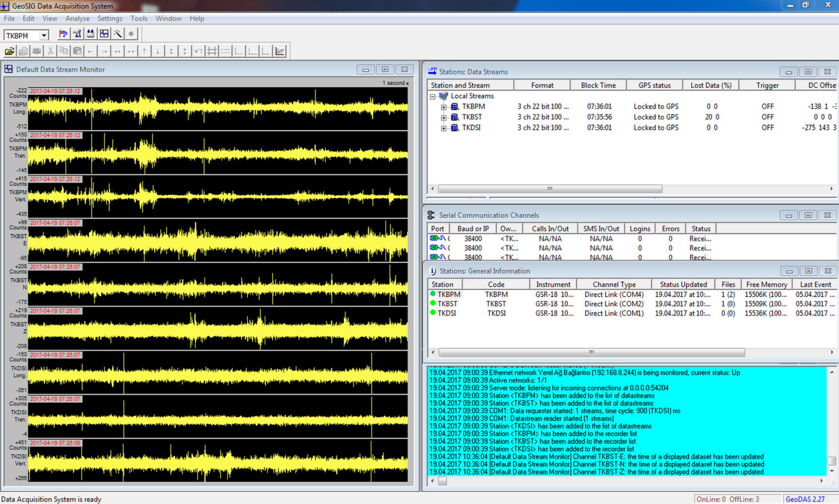
Task: Open the TKBPM station dropdown
Action: 44,35
